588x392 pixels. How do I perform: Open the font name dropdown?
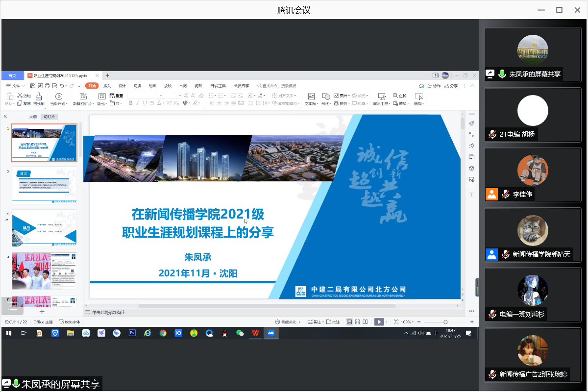click(x=145, y=96)
